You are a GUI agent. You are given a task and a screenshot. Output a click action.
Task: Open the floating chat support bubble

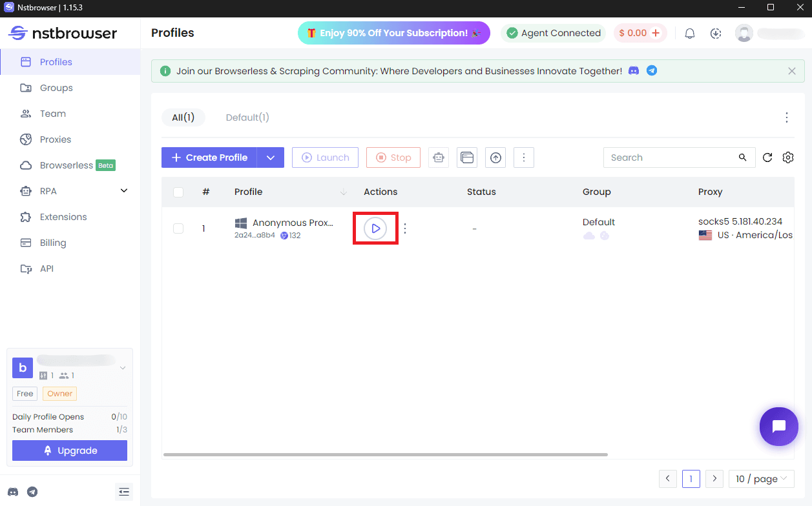point(778,427)
